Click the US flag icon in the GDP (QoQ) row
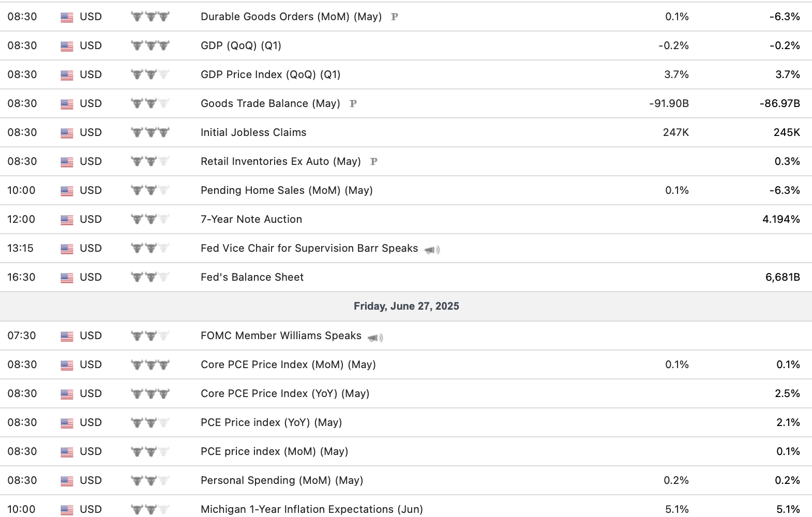 (x=67, y=46)
